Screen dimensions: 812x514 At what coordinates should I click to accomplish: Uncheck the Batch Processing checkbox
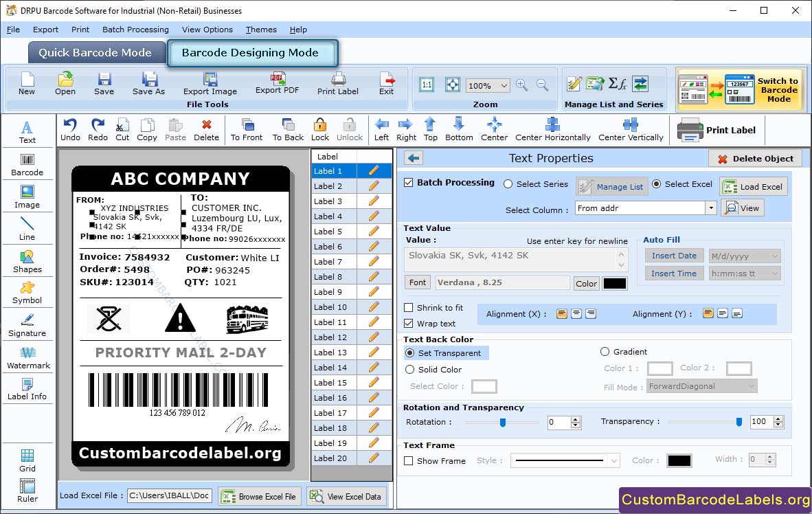(409, 182)
